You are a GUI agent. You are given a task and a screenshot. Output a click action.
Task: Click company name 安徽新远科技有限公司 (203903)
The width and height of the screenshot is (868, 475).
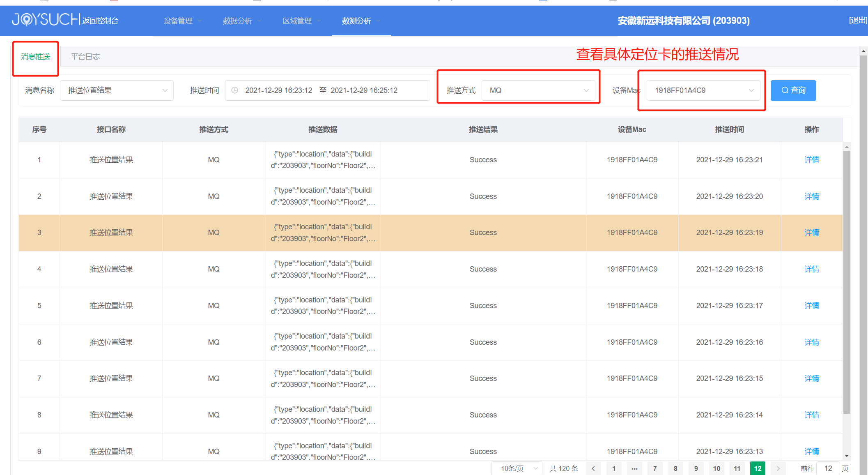684,21
